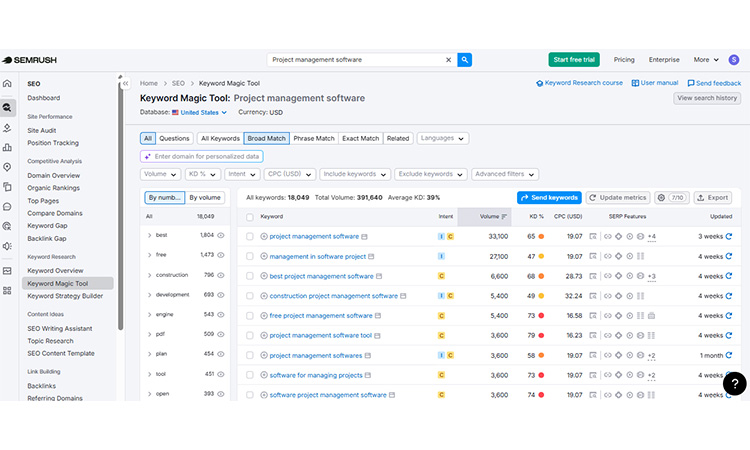Screen dimensions: 750x450
Task: Click SERP snapshot icon in project management software row
Action: click(x=593, y=236)
